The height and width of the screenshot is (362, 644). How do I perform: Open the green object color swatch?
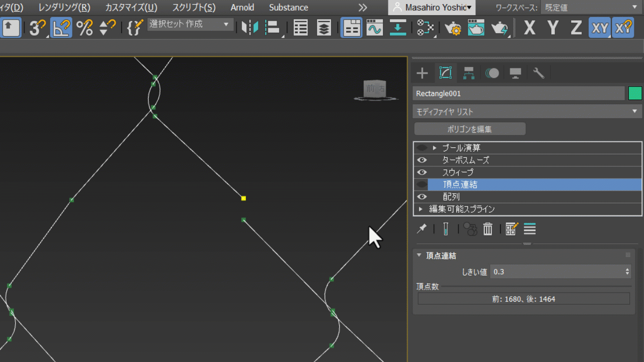click(635, 94)
